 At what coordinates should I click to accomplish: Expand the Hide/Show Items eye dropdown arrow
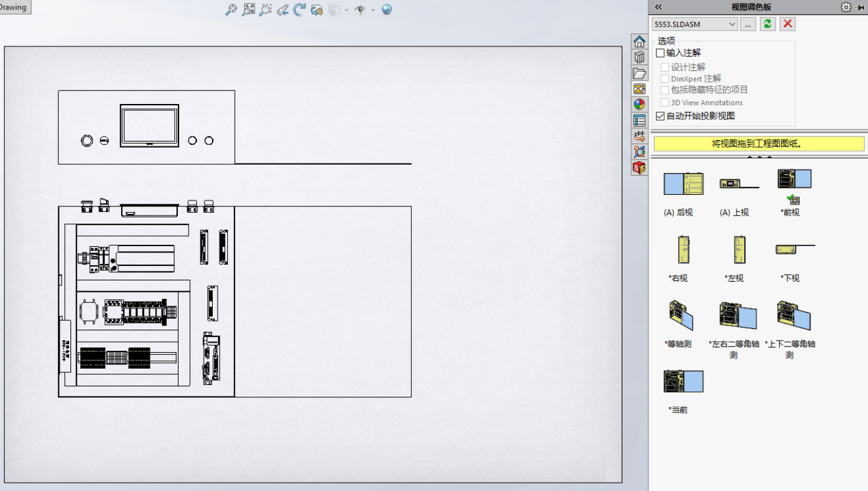(x=373, y=10)
